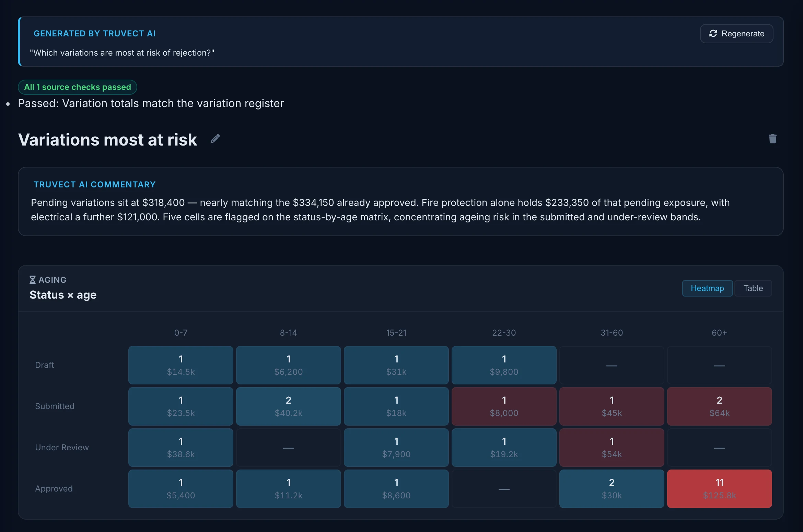Click the GENERATED BY TRUVECT AI label

coord(95,34)
